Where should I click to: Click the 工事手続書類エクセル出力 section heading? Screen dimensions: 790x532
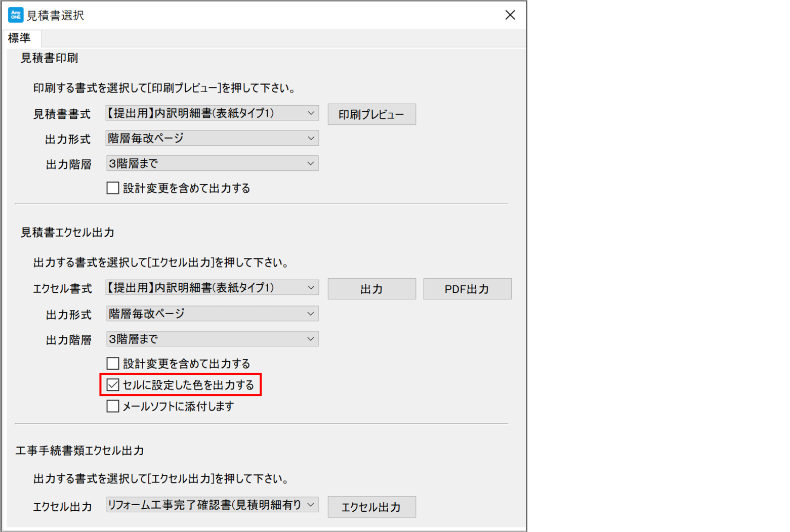[x=80, y=451]
